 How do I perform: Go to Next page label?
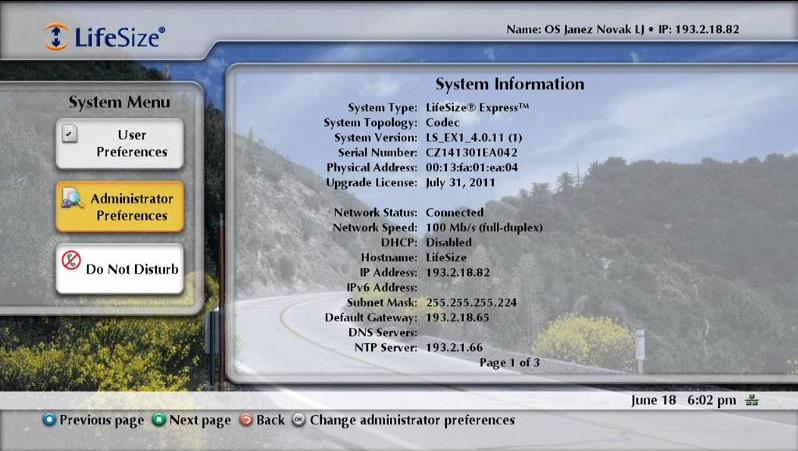pyautogui.click(x=200, y=420)
